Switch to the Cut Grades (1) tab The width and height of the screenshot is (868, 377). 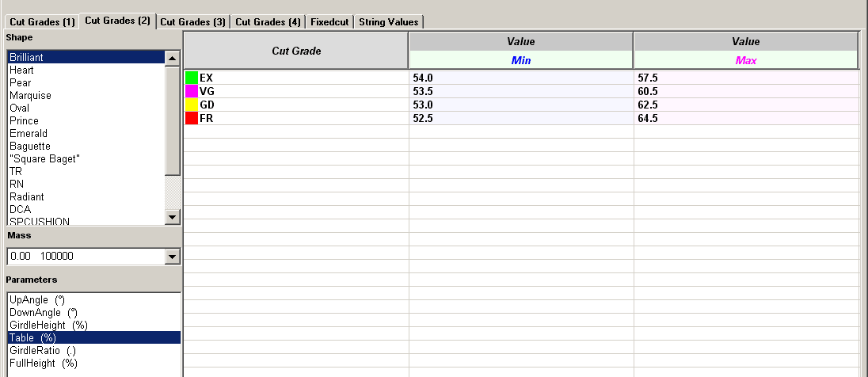[41, 22]
